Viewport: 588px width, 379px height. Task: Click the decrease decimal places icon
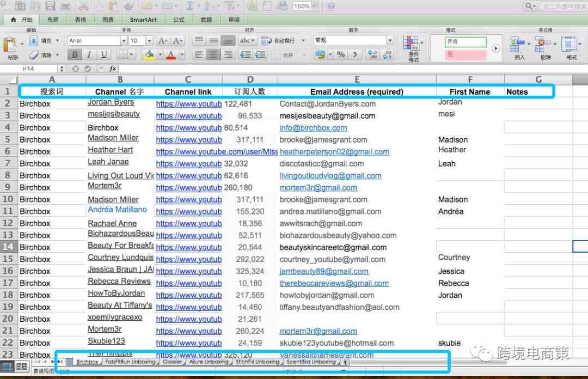point(387,55)
